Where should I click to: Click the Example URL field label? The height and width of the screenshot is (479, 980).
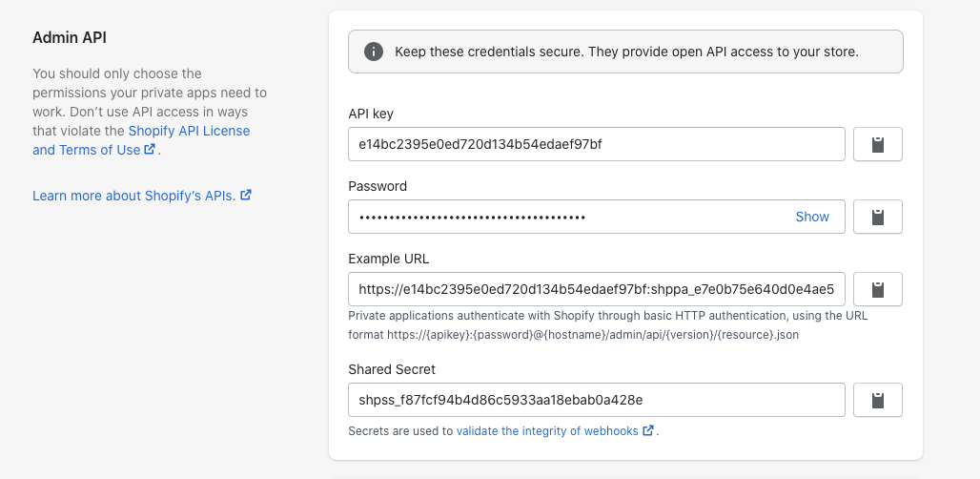coord(391,259)
